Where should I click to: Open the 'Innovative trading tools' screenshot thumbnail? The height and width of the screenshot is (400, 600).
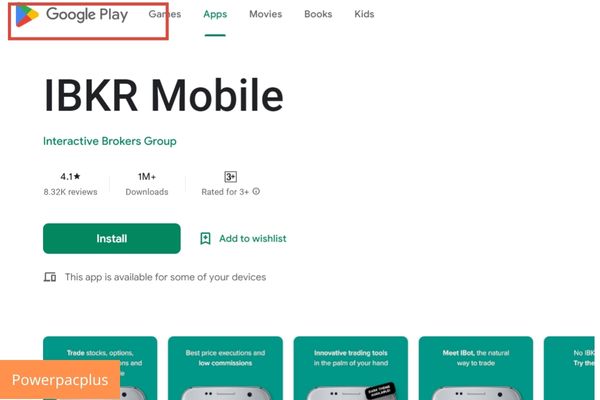pos(351,368)
